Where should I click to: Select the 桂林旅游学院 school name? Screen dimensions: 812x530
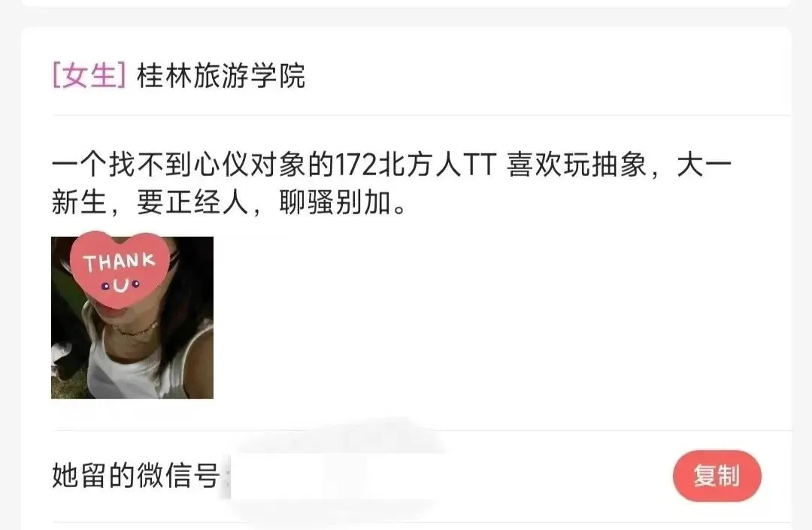220,76
